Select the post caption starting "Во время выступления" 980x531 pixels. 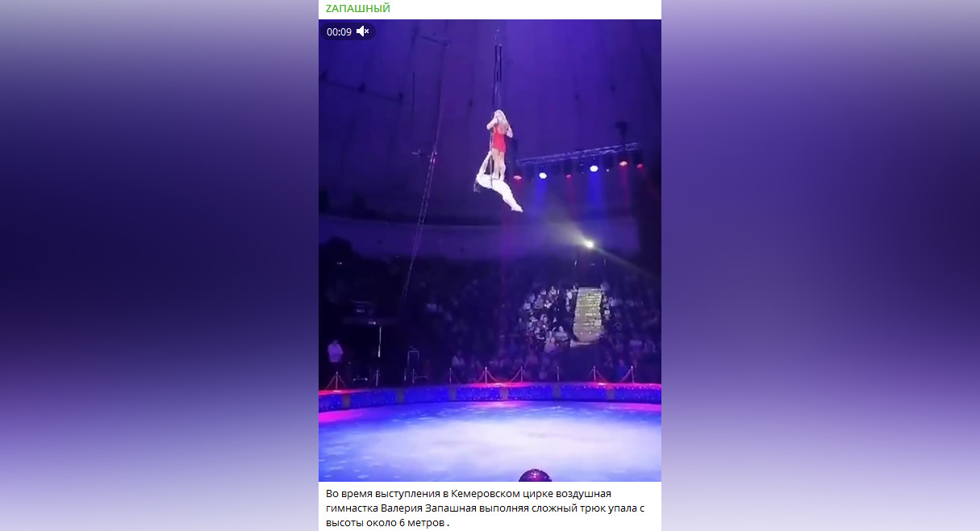click(486, 508)
